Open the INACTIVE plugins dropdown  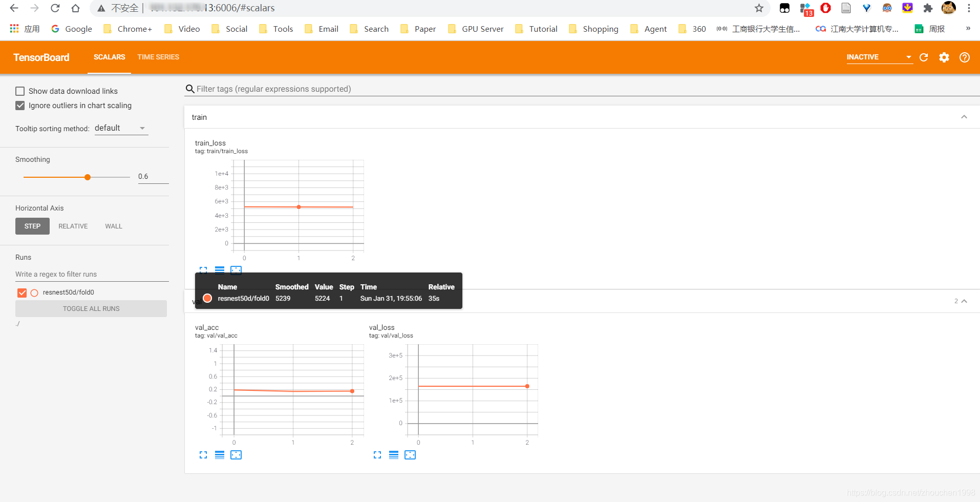(879, 57)
